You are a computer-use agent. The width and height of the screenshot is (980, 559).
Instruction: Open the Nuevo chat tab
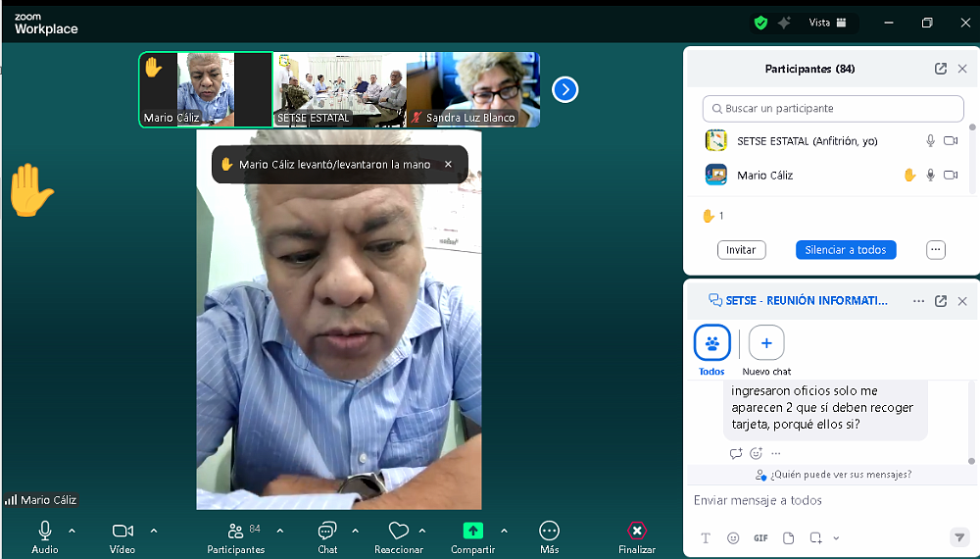click(766, 344)
